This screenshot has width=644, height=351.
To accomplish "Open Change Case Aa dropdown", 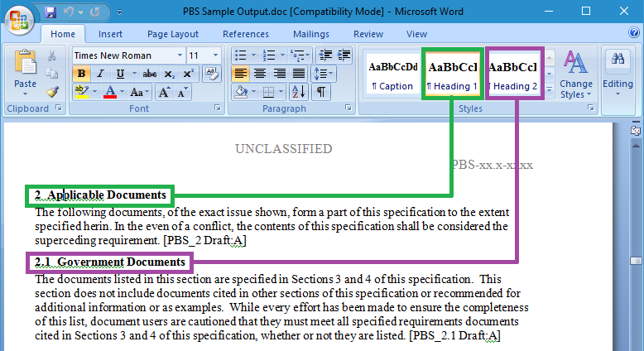I will coord(140,92).
